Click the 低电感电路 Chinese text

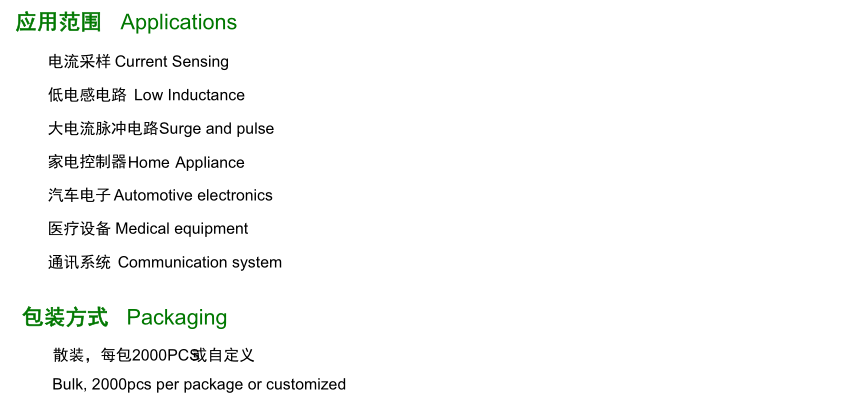coord(87,95)
